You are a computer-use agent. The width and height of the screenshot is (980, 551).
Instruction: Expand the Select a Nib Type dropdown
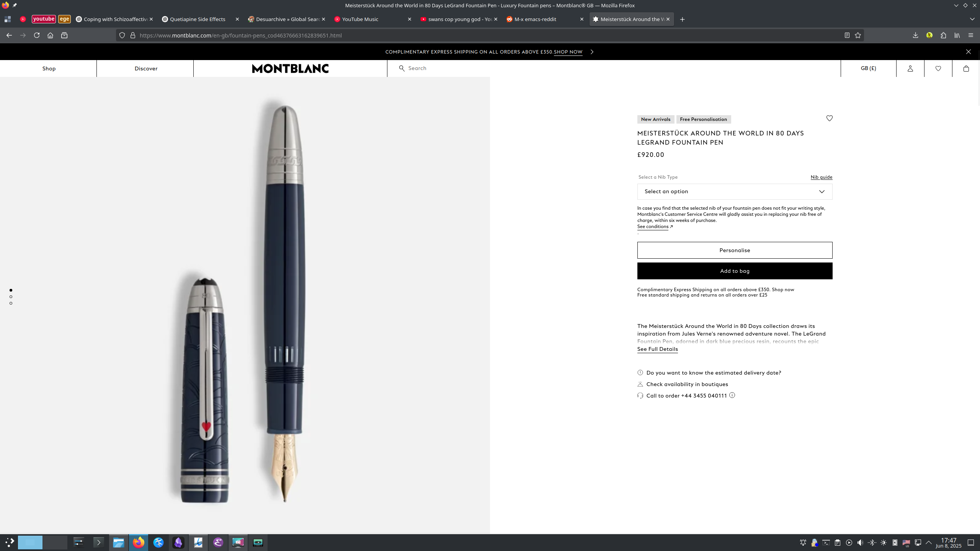click(x=735, y=191)
